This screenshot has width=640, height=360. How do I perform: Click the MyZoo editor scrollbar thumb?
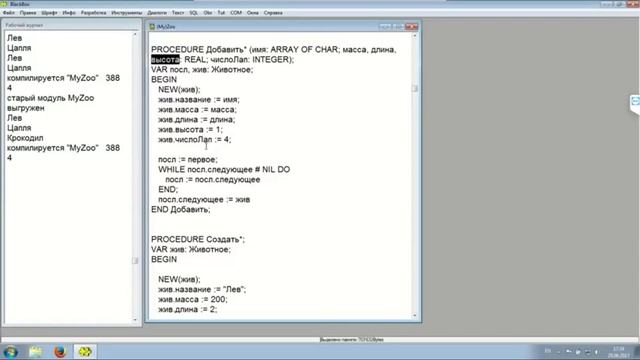click(415, 89)
